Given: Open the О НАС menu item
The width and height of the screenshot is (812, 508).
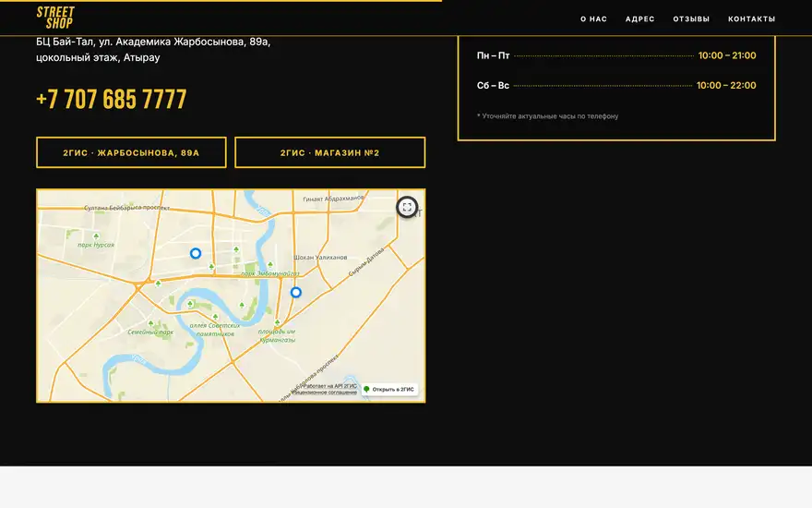Looking at the screenshot, I should [x=593, y=19].
